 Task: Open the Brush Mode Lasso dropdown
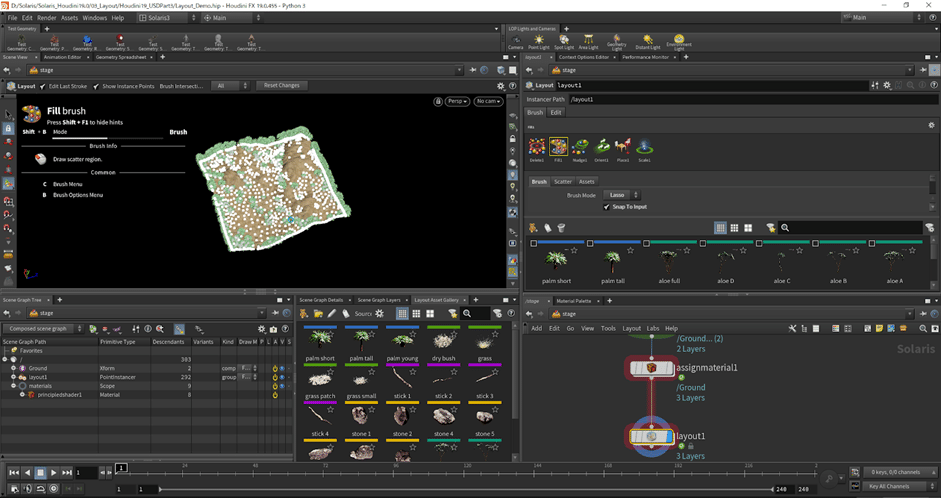coord(621,195)
